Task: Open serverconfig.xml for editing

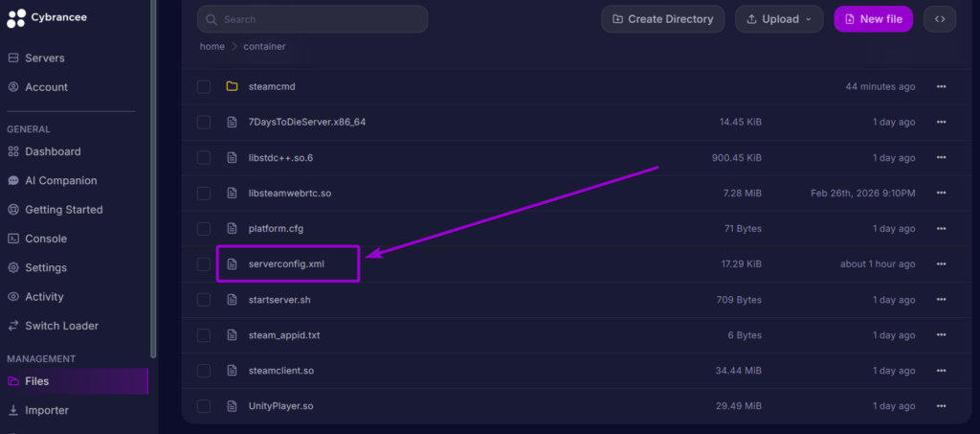Action: [286, 264]
